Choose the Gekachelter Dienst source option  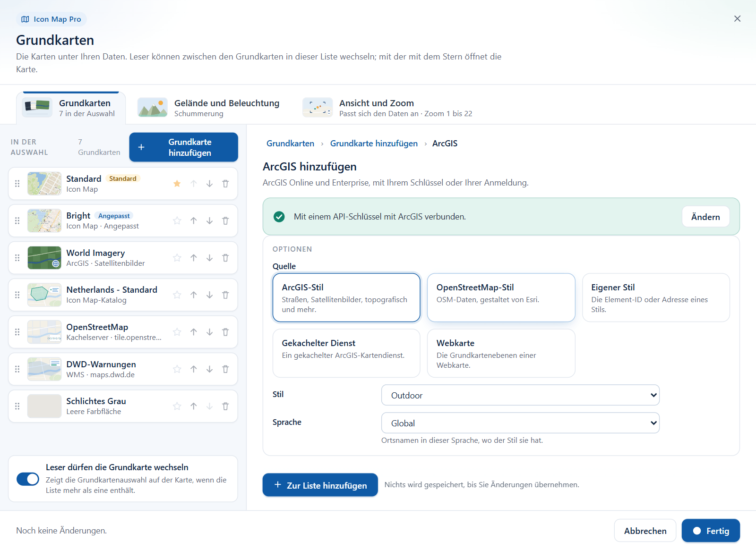click(x=346, y=353)
